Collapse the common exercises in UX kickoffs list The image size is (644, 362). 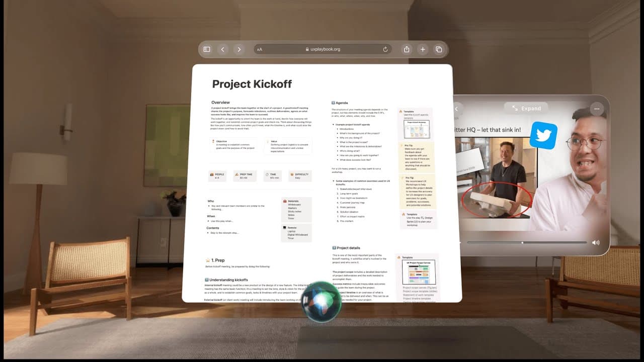(x=333, y=180)
